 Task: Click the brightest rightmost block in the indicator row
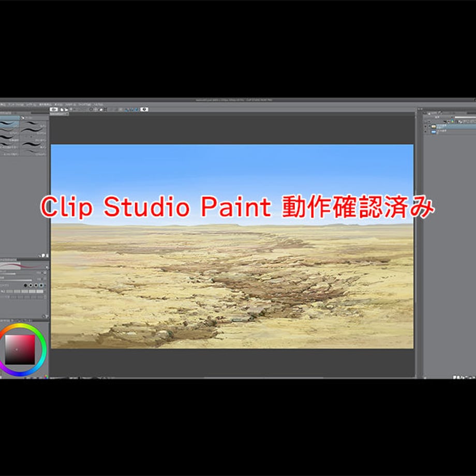coord(40,291)
